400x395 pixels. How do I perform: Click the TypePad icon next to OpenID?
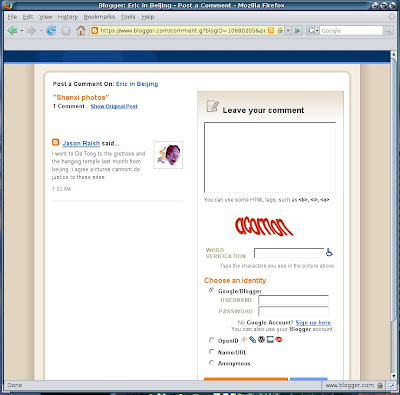click(270, 340)
